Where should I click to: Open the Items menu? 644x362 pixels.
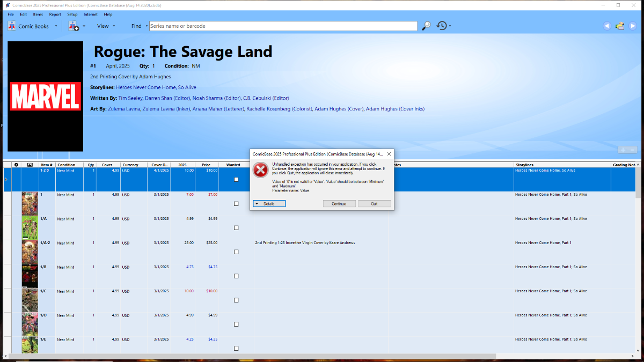click(38, 14)
